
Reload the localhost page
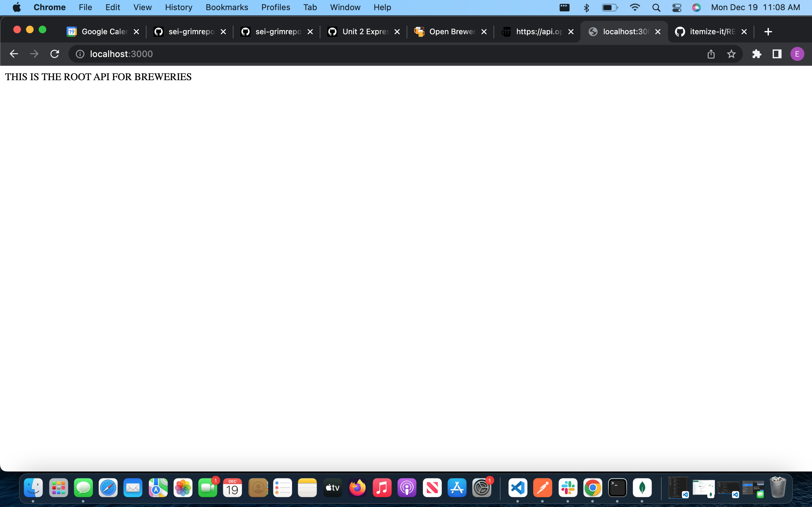[55, 54]
